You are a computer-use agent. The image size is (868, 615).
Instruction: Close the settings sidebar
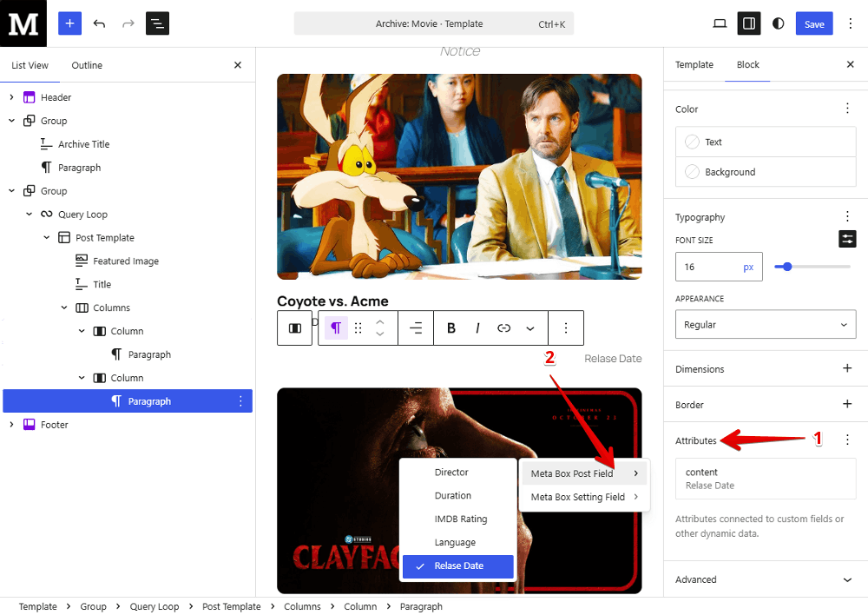(851, 64)
